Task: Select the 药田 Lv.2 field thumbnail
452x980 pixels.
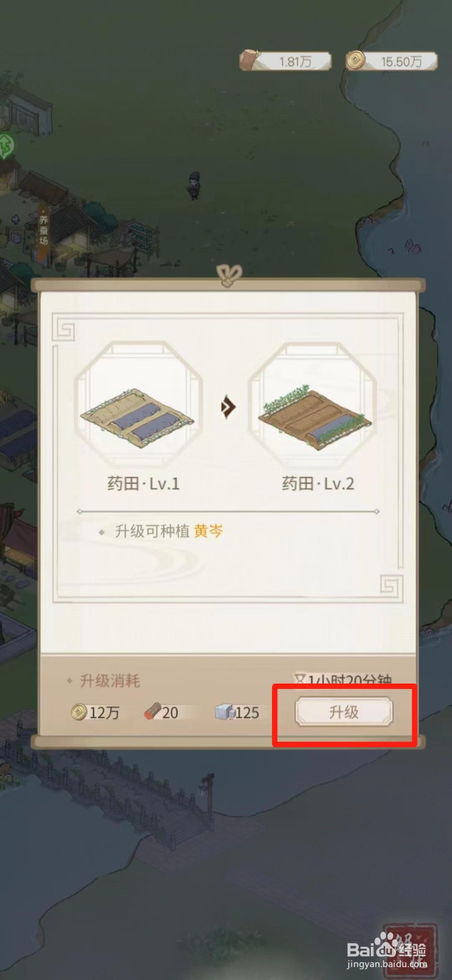Action: point(315,404)
